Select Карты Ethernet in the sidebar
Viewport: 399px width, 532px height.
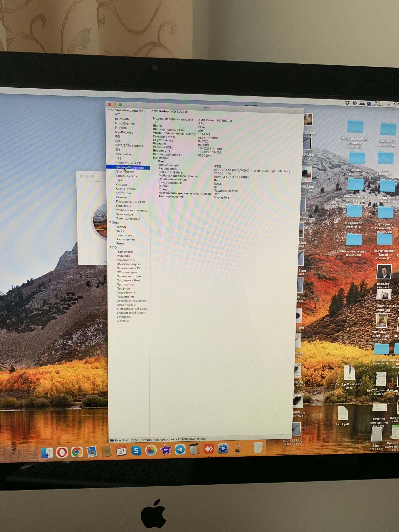click(127, 189)
